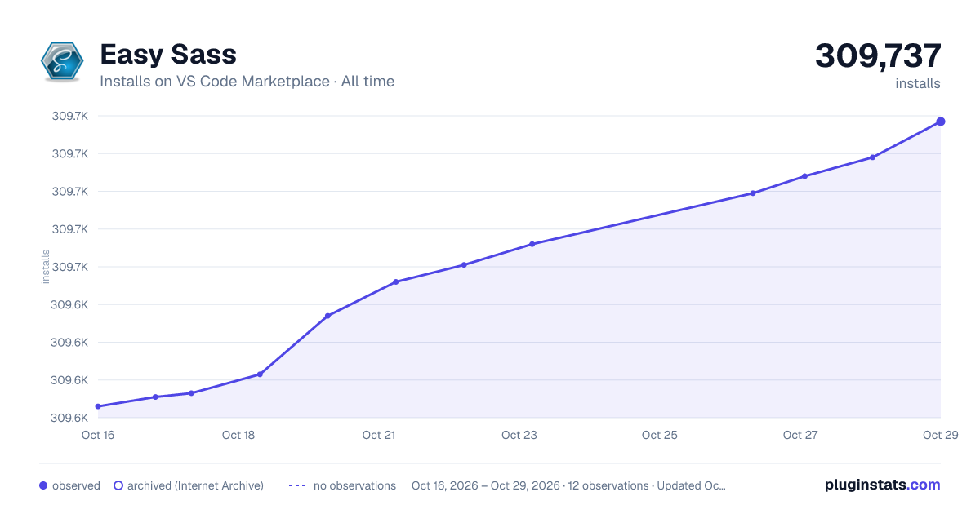Click the Oct 18 axis label
The image size is (980, 514).
tap(238, 435)
